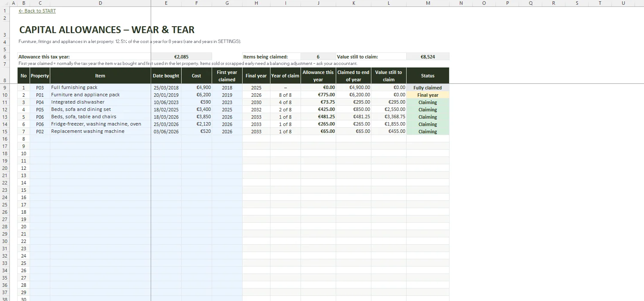The width and height of the screenshot is (644, 301).
Task: Select cell with item 'Full furnishing pack'
Action: 100,88
